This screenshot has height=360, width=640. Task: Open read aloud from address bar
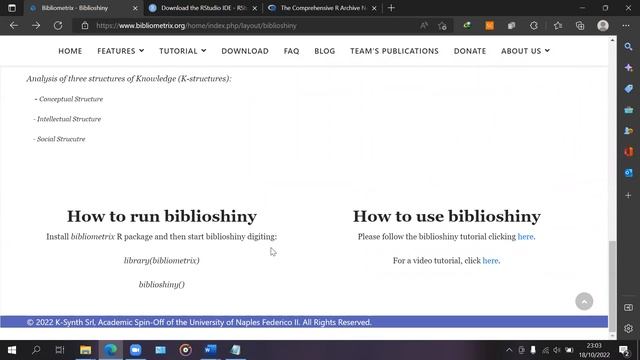pos(424,25)
